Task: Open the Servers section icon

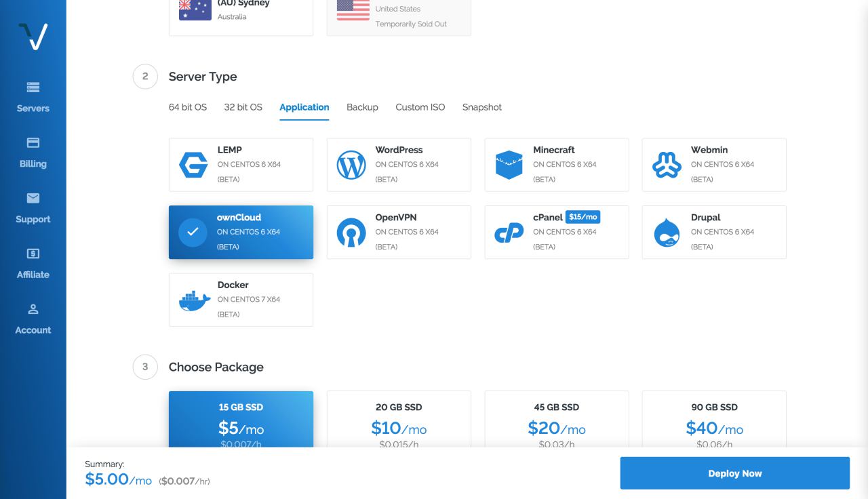Action: [x=33, y=87]
